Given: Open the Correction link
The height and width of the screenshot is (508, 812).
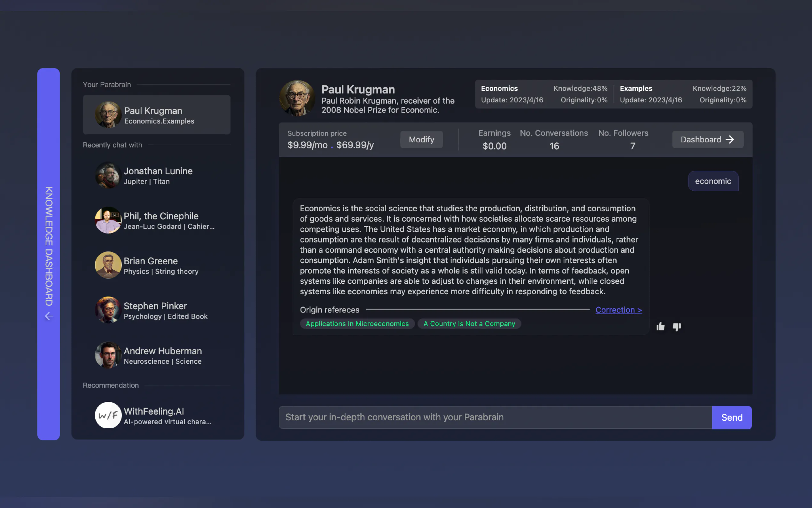Looking at the screenshot, I should click(618, 310).
